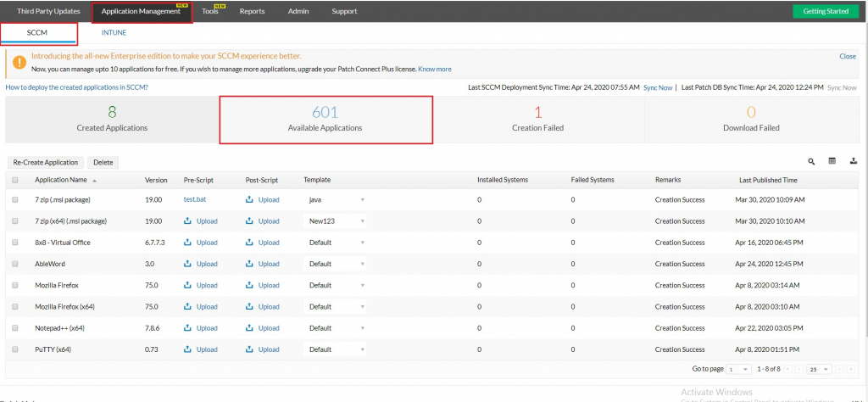868x402 pixels.
Task: Upload a pre-script for 8x8 - Virtual Office
Action: pyautogui.click(x=200, y=243)
